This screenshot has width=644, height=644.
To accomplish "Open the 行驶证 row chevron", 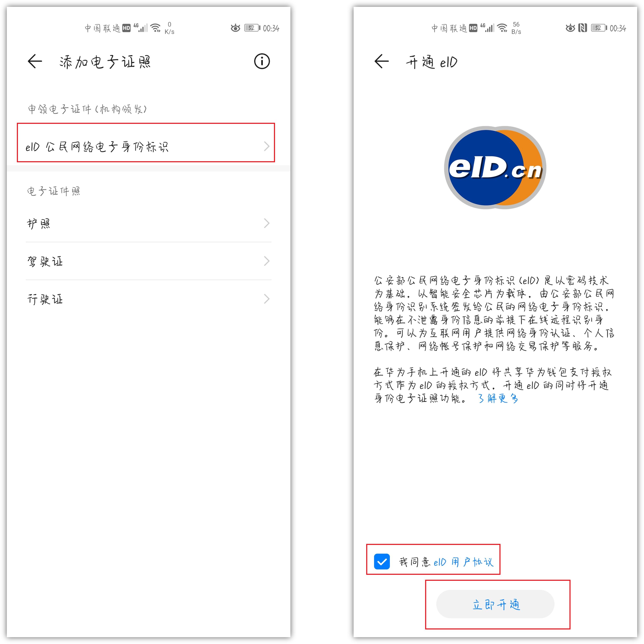I will 266,299.
